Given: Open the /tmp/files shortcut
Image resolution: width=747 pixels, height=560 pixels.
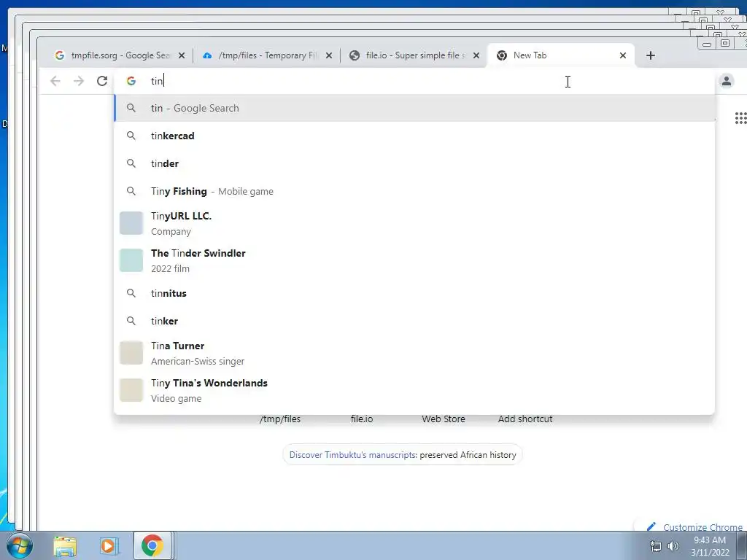Looking at the screenshot, I should 280,419.
